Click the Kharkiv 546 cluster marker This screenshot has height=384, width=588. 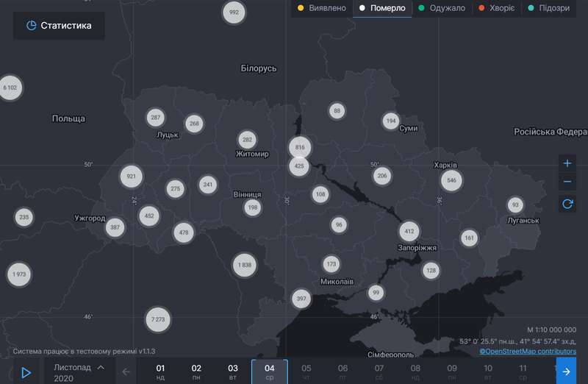pos(451,180)
